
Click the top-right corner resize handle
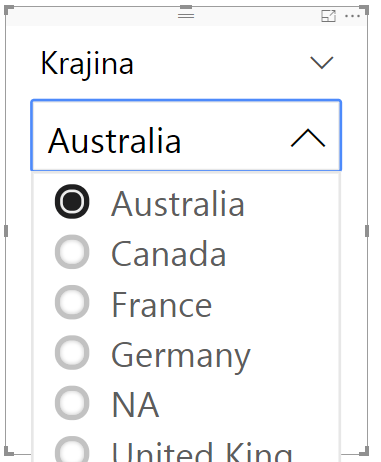pos(364,10)
